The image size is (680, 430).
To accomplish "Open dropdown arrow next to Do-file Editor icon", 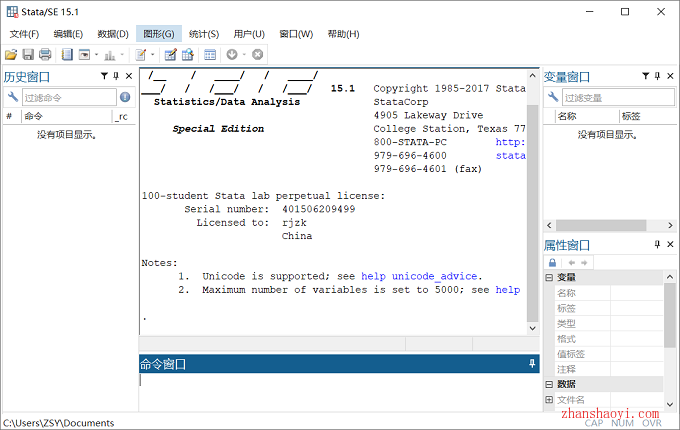I will coord(153,55).
